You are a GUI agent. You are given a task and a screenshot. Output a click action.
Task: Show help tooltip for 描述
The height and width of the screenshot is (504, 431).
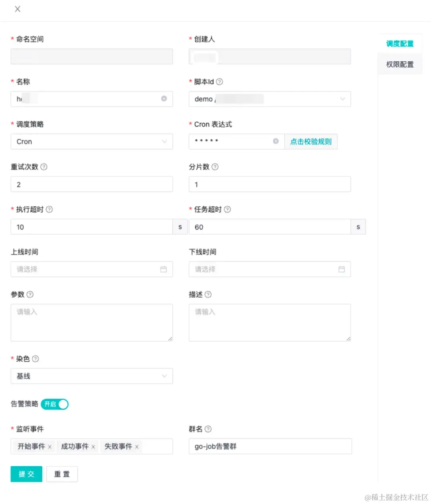click(208, 294)
